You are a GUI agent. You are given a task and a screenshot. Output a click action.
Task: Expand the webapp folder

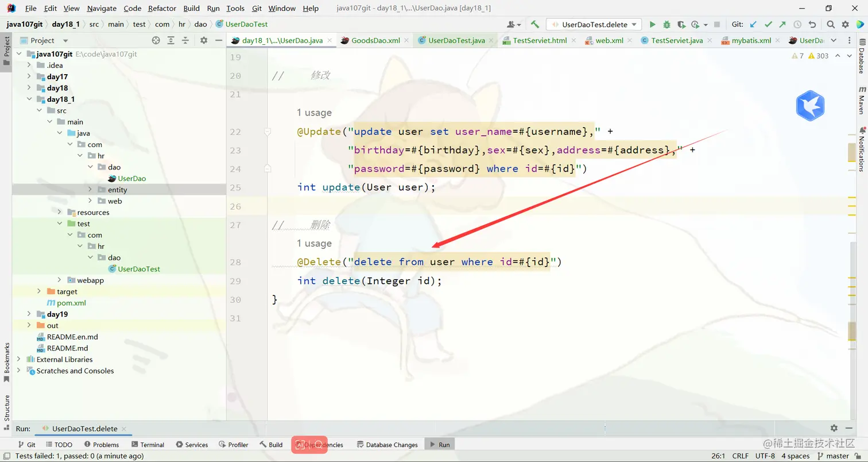click(60, 280)
